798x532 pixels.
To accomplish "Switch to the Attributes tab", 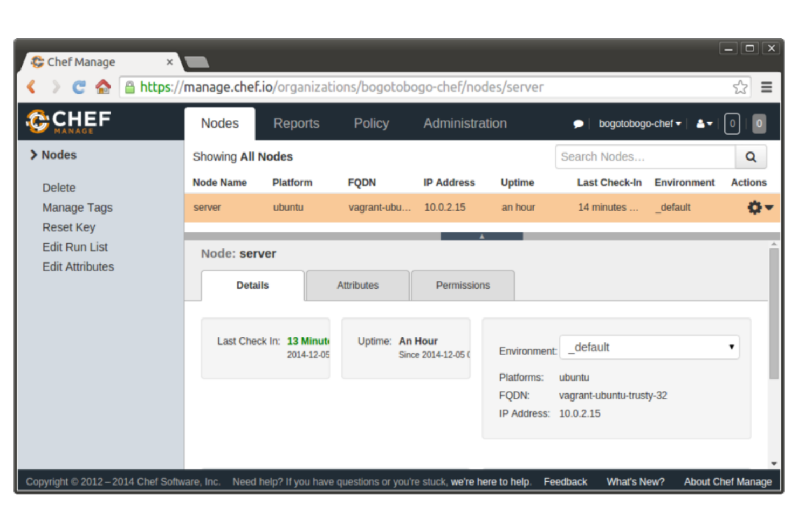I will coord(357,285).
